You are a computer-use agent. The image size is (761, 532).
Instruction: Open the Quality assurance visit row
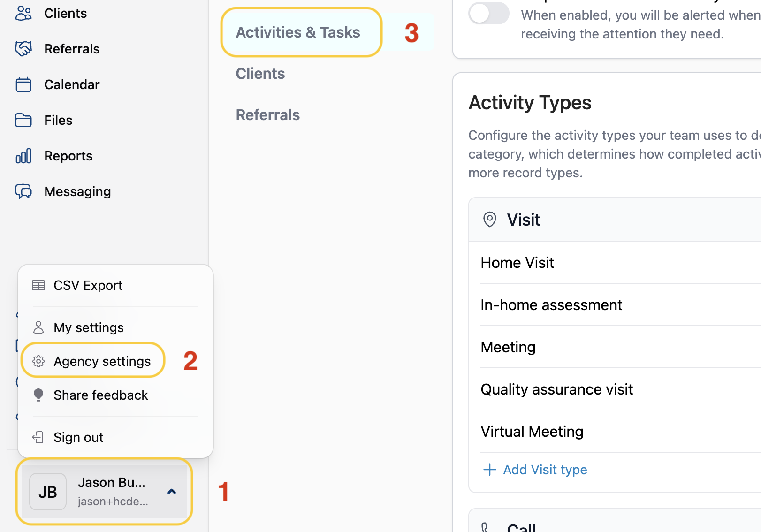(621, 389)
